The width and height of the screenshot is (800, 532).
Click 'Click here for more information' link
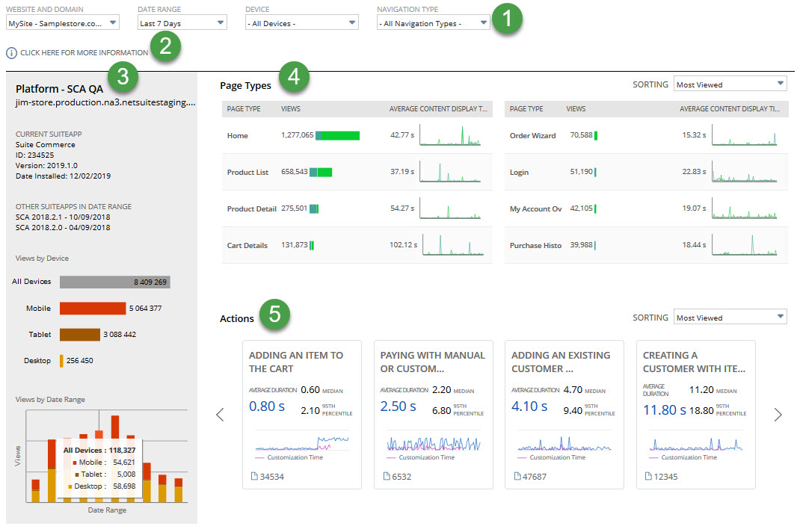click(84, 52)
